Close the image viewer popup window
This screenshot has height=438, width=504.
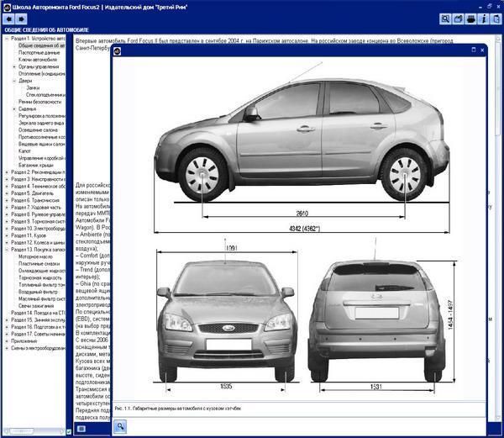tap(482, 50)
